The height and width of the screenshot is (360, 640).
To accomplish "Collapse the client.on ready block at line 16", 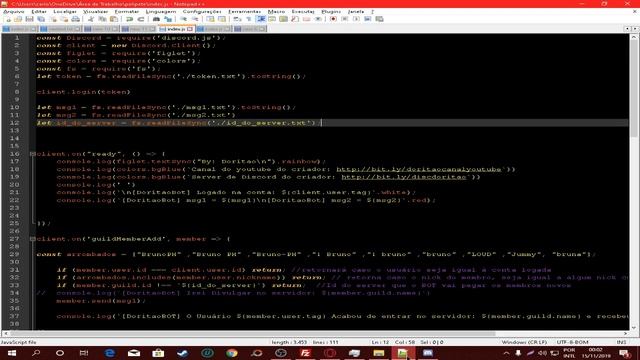I will 32,154.
